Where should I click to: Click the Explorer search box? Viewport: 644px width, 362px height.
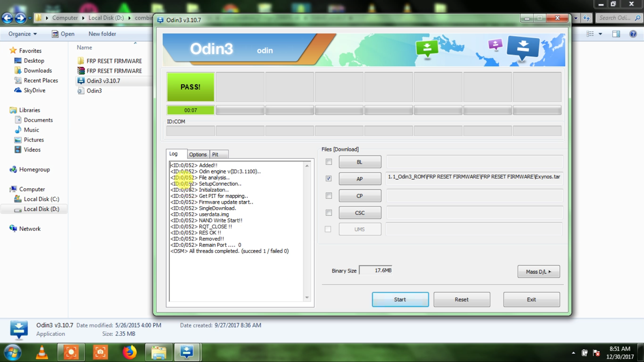point(619,18)
